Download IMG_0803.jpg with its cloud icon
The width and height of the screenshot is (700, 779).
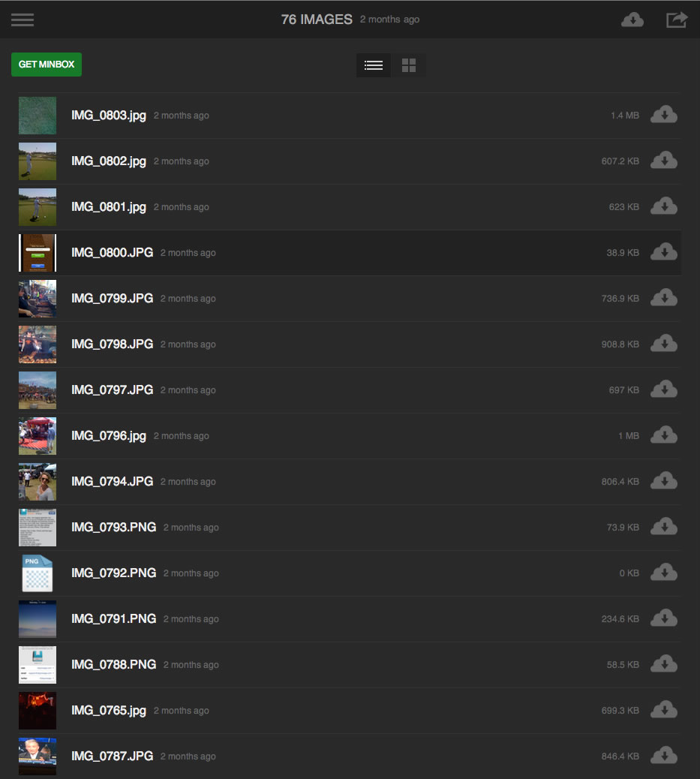pos(664,115)
